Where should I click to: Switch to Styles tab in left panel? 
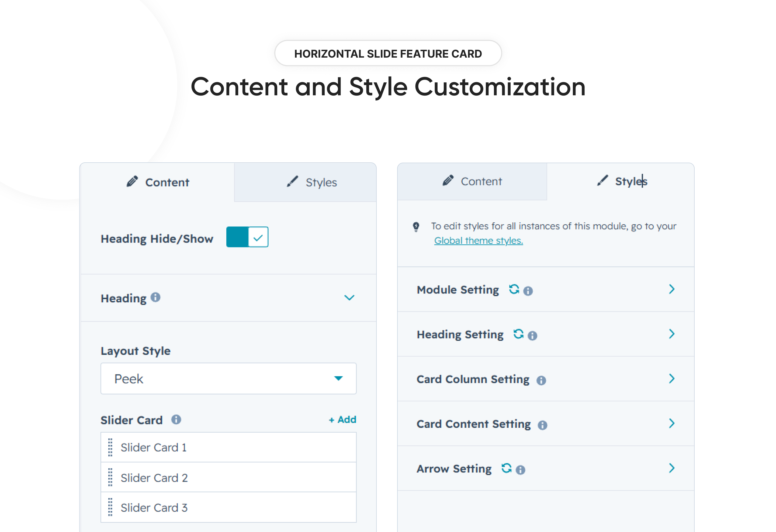coord(305,182)
